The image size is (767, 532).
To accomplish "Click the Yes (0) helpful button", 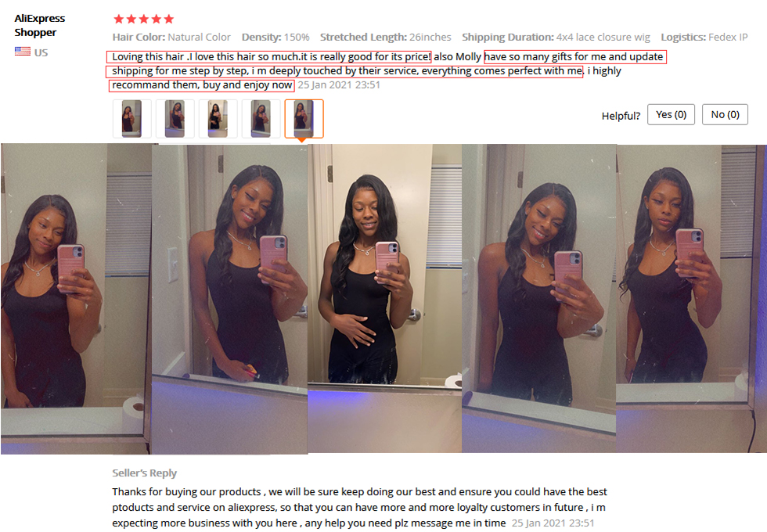I will (671, 114).
